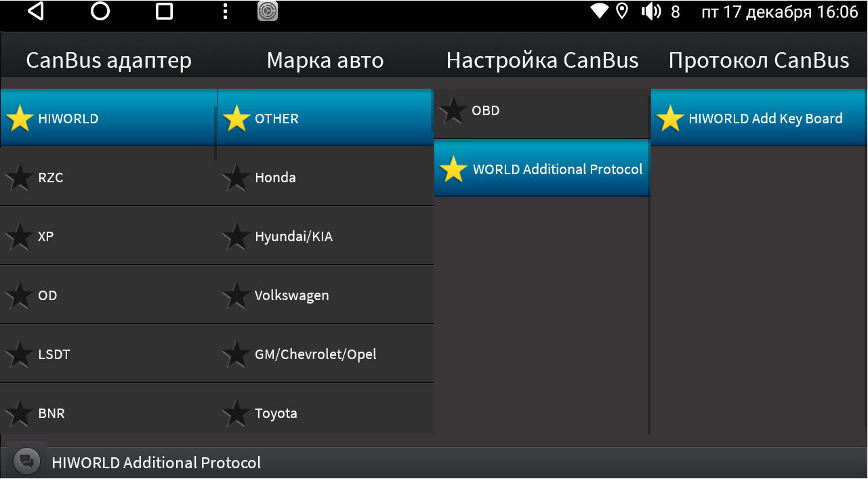Click the star beside GM/Chevrolet/Opel
Screen dimensions: 868x479
(236, 354)
